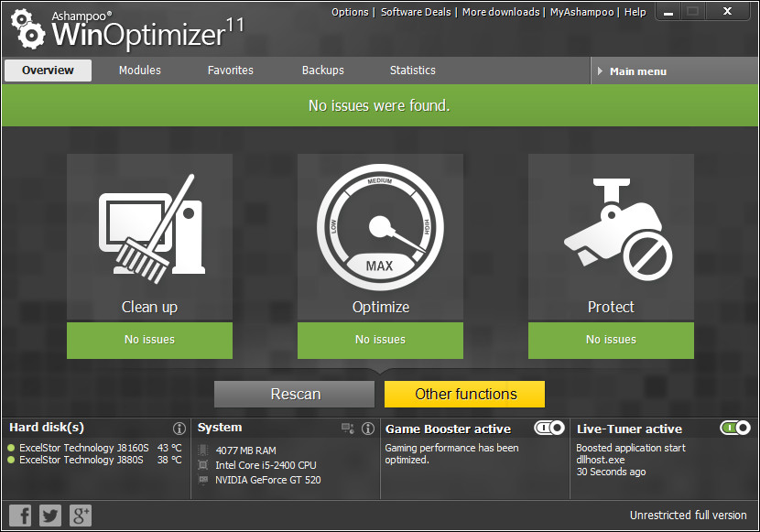Screen dimensions: 760x532
Task: Click the System monitor settings icon
Action: 348,429
